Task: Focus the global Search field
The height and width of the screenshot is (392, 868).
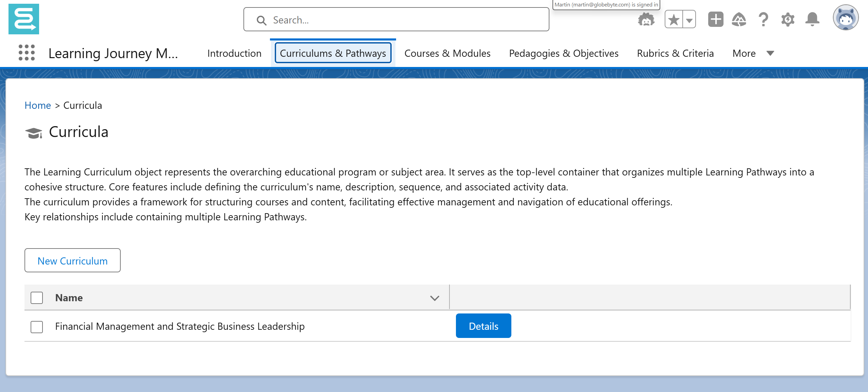Action: coord(396,20)
